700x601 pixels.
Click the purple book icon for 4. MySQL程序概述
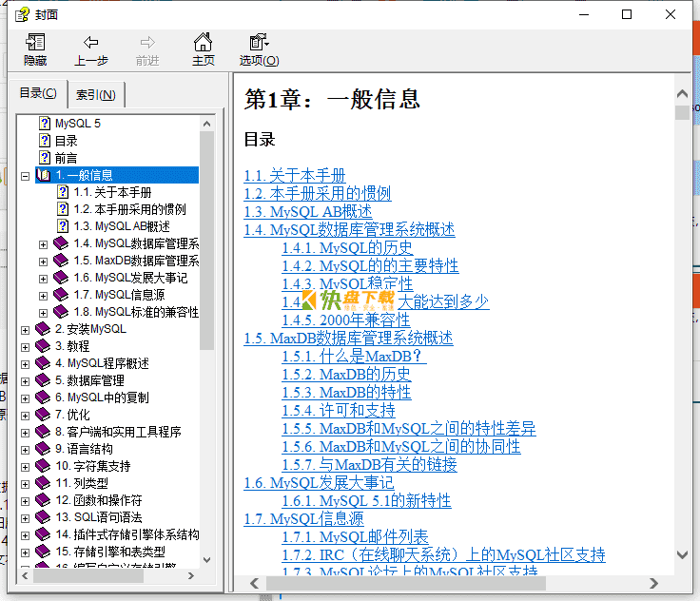pyautogui.click(x=43, y=363)
